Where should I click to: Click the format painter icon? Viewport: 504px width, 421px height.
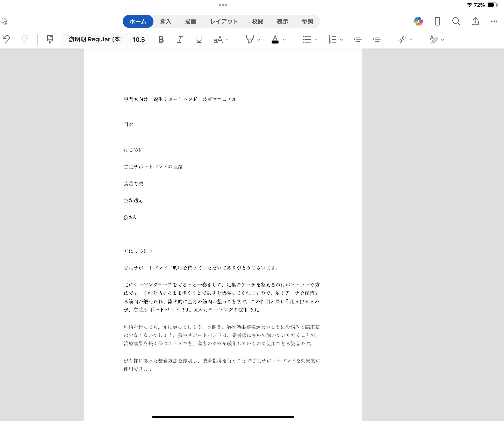(x=50, y=39)
